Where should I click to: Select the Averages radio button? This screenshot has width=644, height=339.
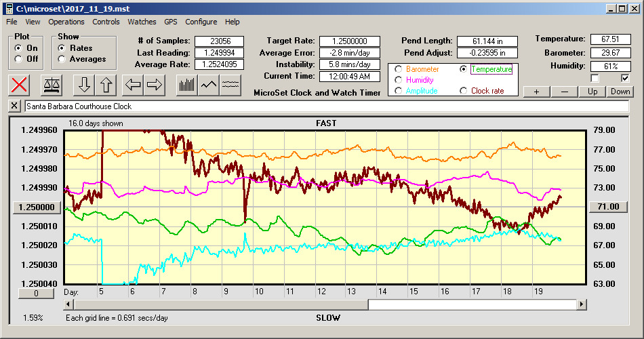[x=62, y=59]
